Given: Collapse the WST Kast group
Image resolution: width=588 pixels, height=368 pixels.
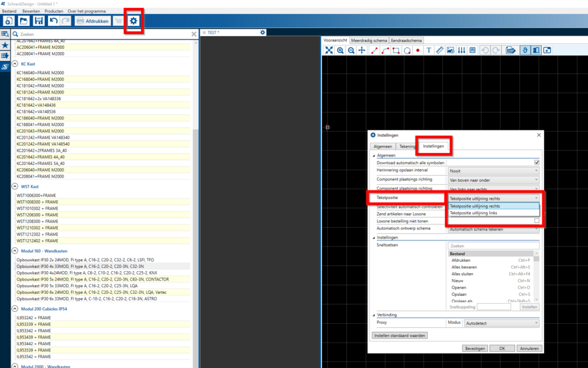Looking at the screenshot, I should 15,186.
